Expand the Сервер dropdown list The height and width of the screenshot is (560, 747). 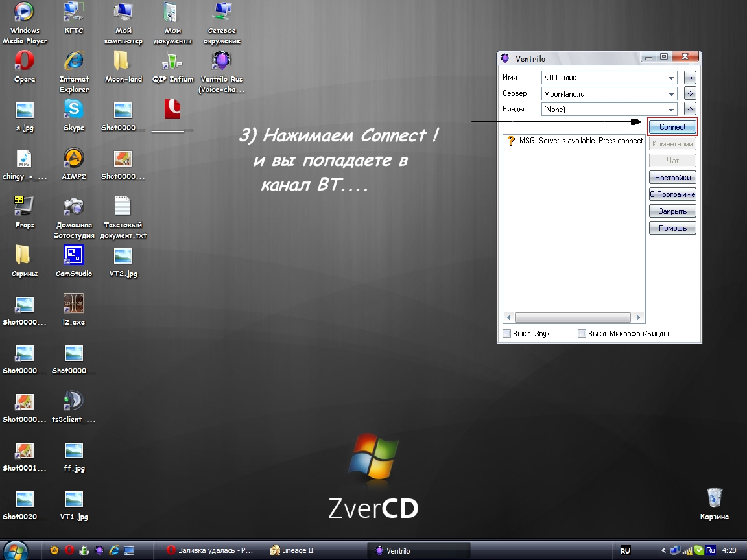tap(670, 94)
